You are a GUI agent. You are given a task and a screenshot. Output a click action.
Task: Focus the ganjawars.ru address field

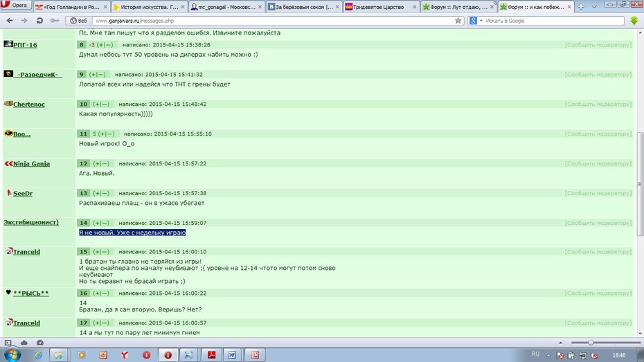[x=273, y=21]
